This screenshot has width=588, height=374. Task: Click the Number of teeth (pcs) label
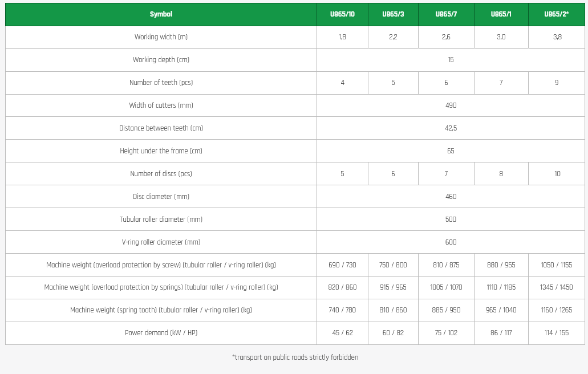coord(161,83)
